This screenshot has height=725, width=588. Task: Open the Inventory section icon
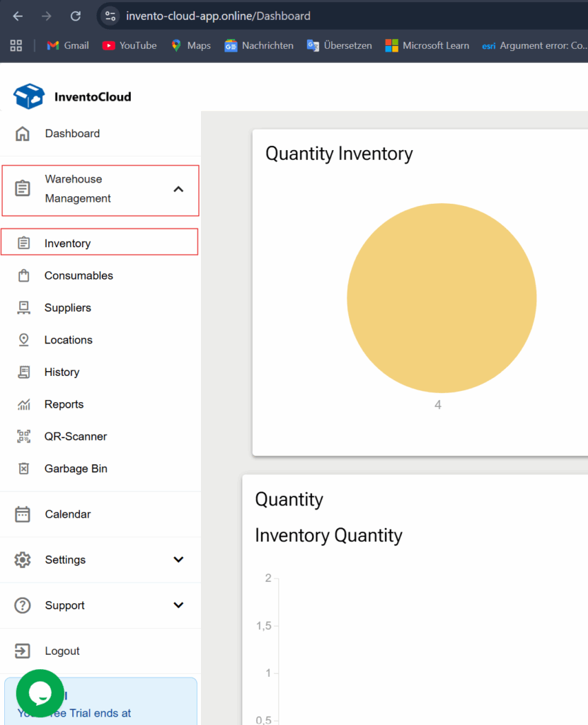pos(23,242)
